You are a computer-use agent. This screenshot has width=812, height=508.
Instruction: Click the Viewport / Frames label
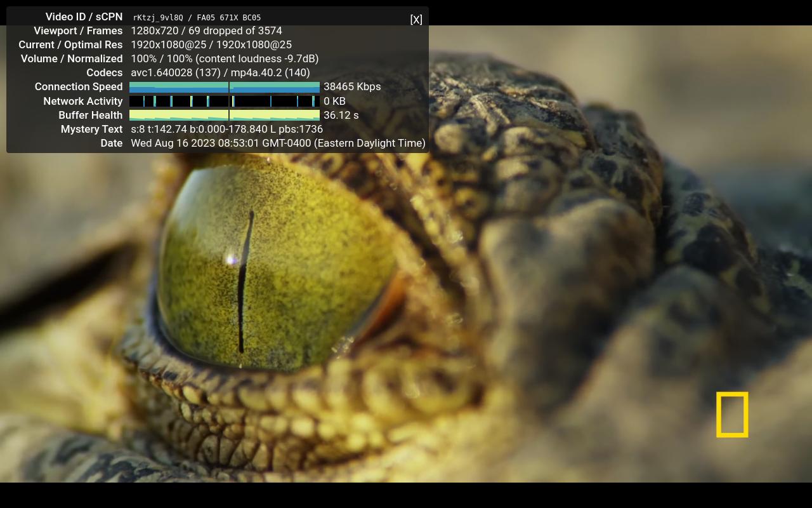tap(78, 30)
